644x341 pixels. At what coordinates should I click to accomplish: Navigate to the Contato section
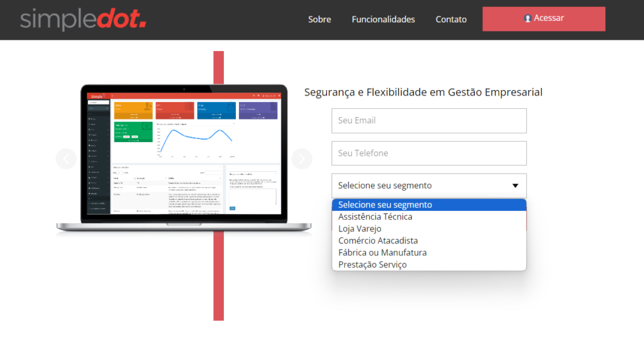coord(451,20)
